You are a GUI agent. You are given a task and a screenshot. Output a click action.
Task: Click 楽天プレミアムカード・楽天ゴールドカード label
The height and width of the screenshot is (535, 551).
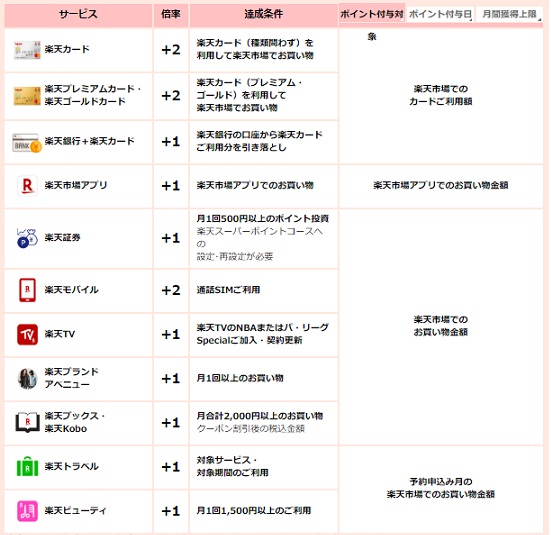click(x=93, y=95)
